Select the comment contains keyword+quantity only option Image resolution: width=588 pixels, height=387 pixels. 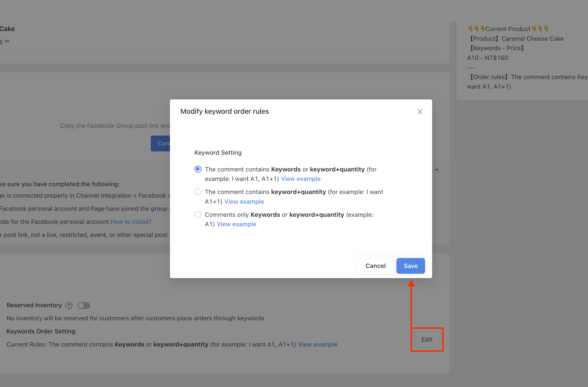(198, 192)
